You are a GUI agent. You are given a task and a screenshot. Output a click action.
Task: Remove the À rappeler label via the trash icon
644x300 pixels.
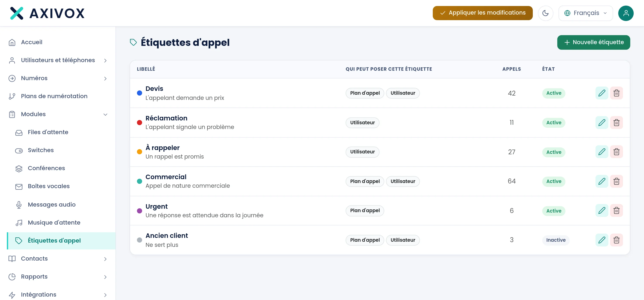point(616,152)
